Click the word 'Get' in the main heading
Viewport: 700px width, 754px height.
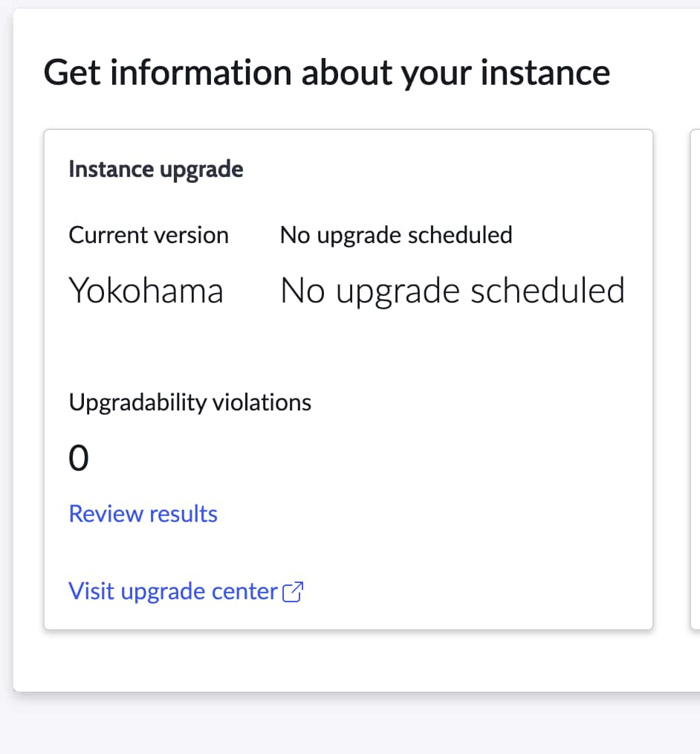72,73
